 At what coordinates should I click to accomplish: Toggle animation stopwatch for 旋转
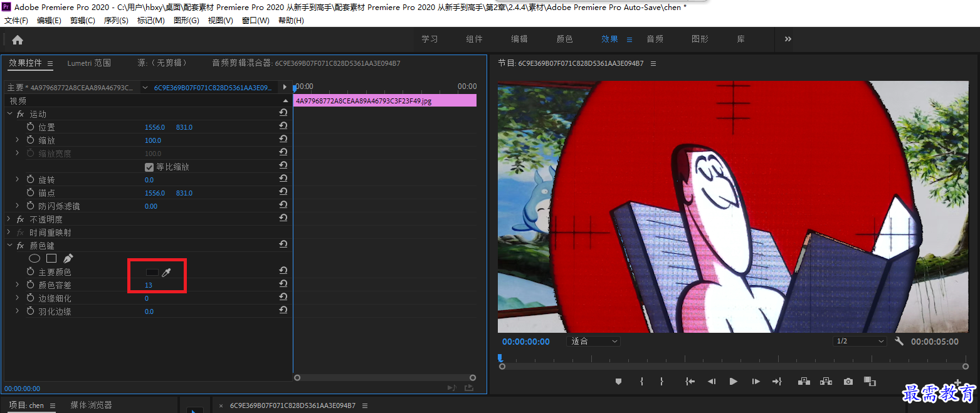tap(30, 179)
